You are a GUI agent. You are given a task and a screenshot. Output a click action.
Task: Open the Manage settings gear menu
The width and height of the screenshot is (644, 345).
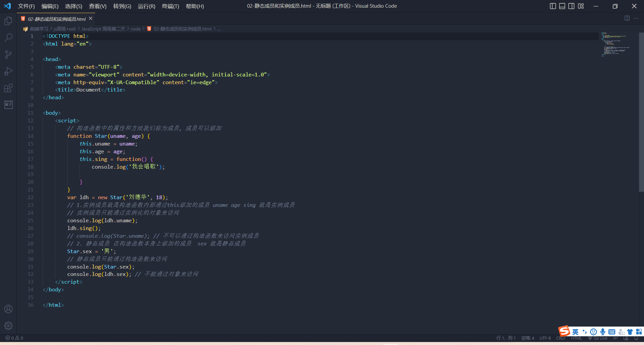tap(8, 325)
